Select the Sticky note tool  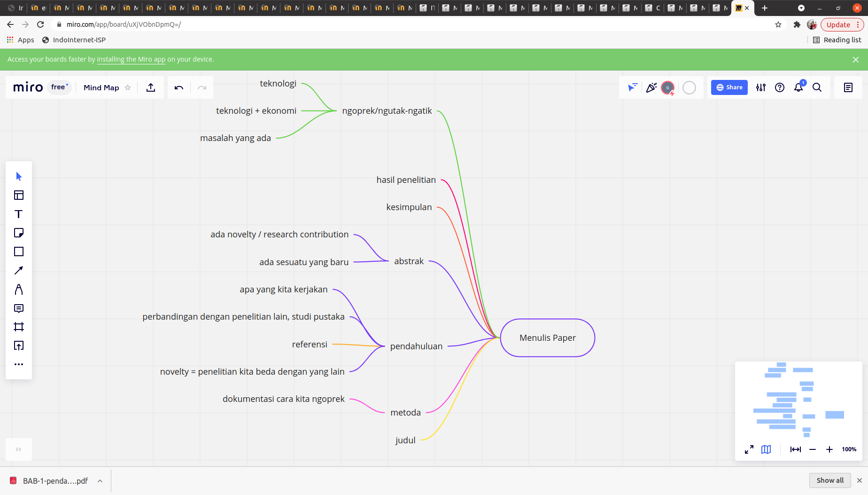pos(19,233)
